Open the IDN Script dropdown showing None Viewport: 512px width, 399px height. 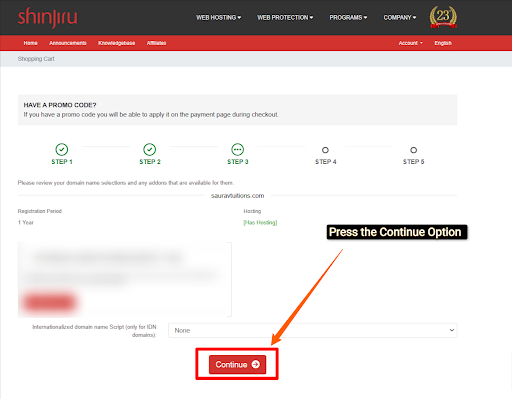click(x=313, y=330)
